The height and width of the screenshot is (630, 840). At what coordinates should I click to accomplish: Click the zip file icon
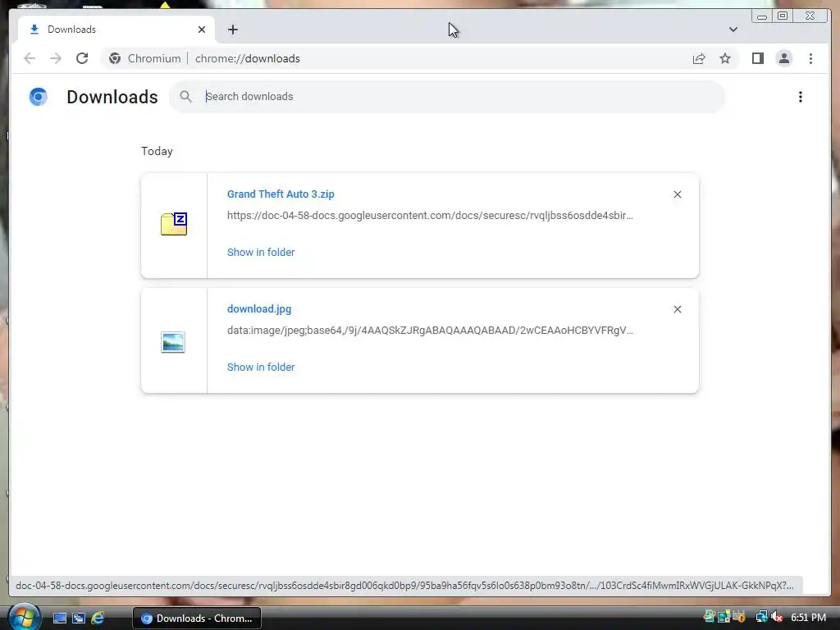[x=174, y=224]
